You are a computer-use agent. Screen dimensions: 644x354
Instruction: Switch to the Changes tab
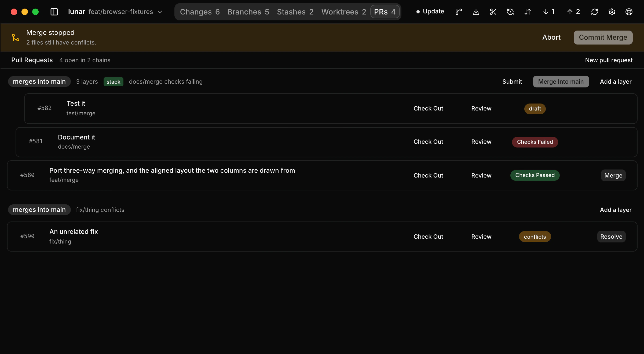coord(200,12)
